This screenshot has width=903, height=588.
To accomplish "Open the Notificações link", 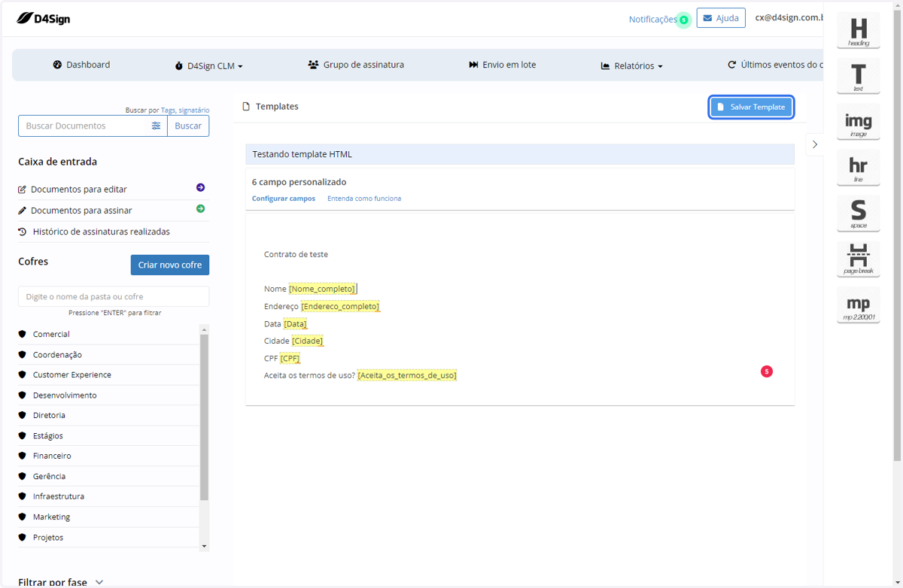I will [652, 20].
